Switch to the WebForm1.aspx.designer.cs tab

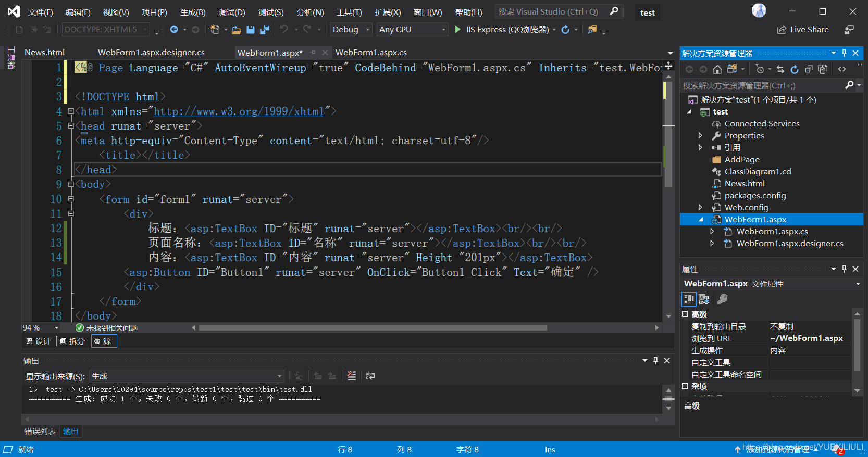coord(151,53)
